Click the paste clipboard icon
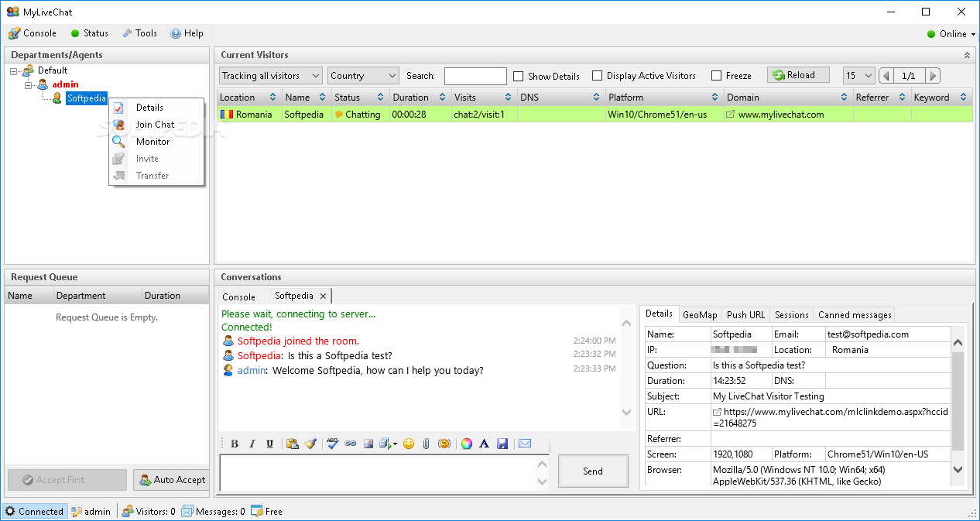 click(x=293, y=444)
